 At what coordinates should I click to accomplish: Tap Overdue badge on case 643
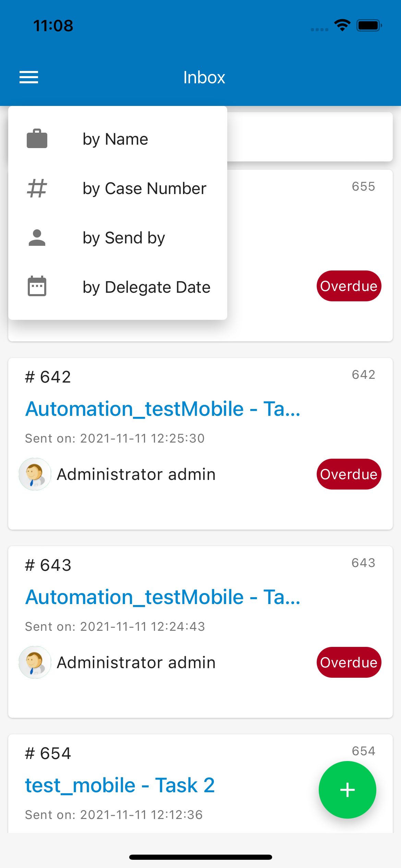[349, 662]
